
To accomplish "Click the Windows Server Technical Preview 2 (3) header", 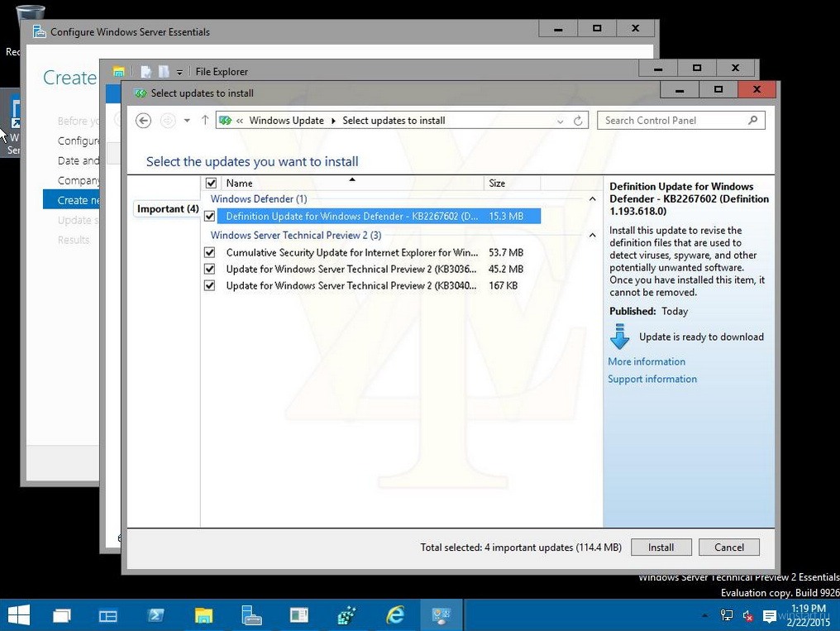I will [296, 235].
